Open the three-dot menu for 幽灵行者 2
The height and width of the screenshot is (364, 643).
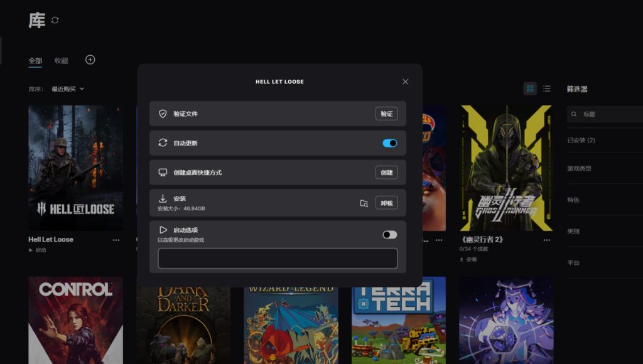pos(546,240)
